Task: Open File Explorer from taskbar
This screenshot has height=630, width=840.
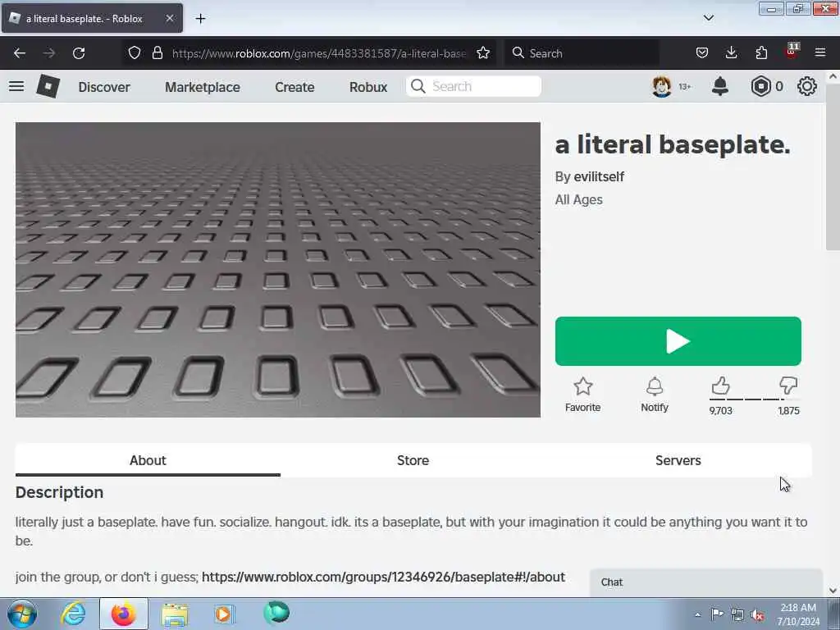Action: coord(175,614)
